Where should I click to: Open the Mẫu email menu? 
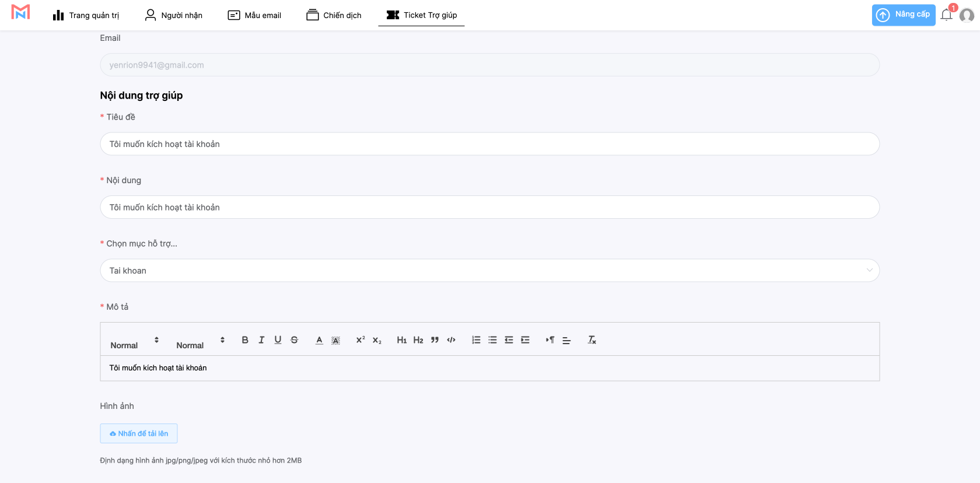(254, 15)
